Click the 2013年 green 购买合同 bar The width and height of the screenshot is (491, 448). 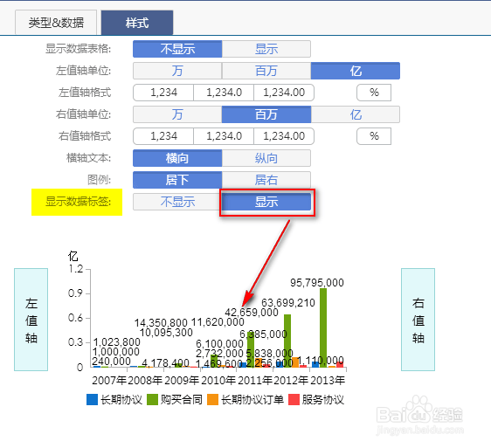point(323,327)
